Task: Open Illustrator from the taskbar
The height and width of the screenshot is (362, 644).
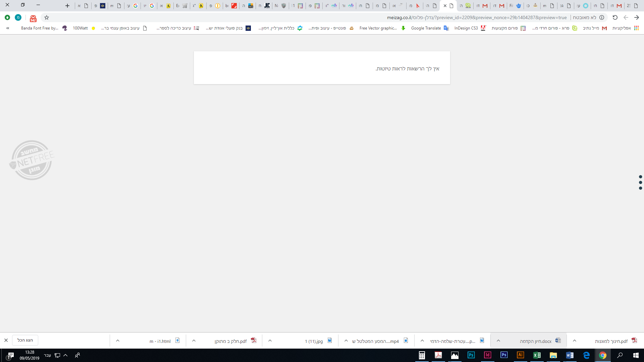Action: 520,355
